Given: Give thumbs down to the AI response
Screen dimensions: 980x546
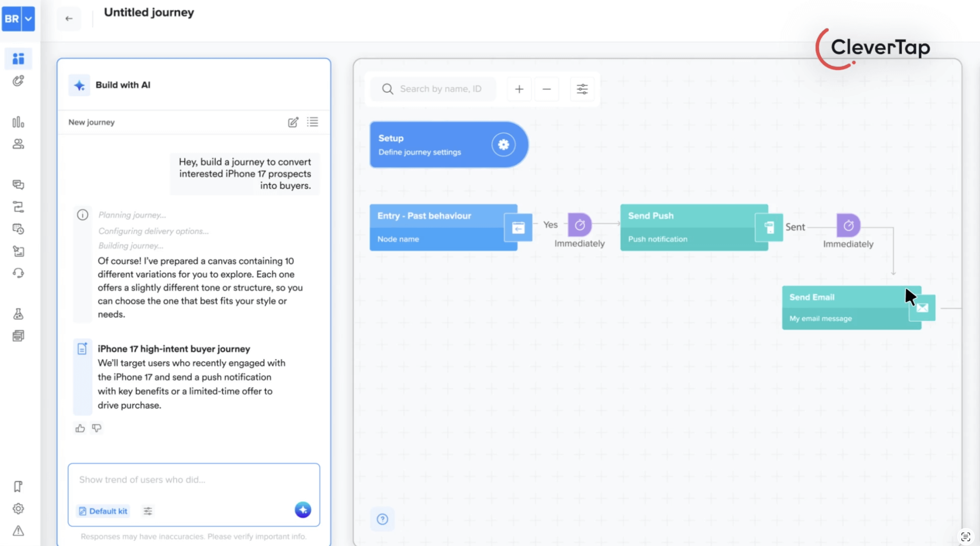Looking at the screenshot, I should 97,428.
